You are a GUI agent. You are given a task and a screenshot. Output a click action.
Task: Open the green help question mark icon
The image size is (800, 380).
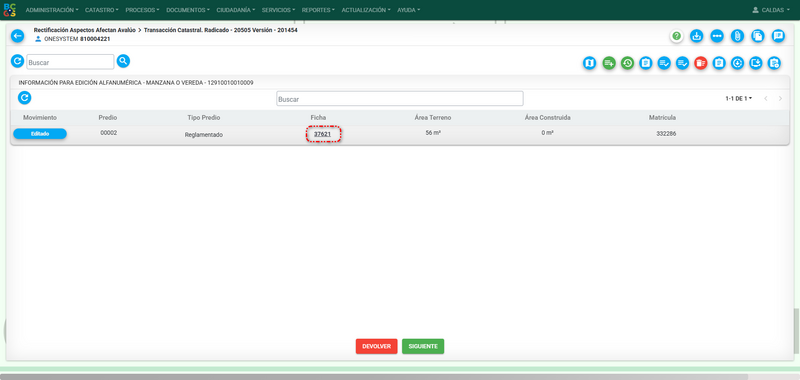click(677, 36)
